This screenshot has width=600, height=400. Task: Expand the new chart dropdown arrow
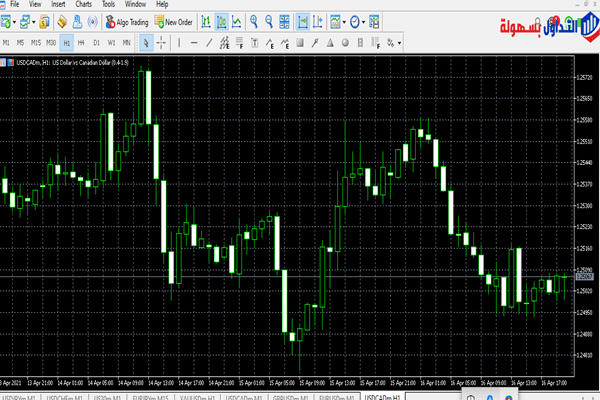click(x=16, y=21)
